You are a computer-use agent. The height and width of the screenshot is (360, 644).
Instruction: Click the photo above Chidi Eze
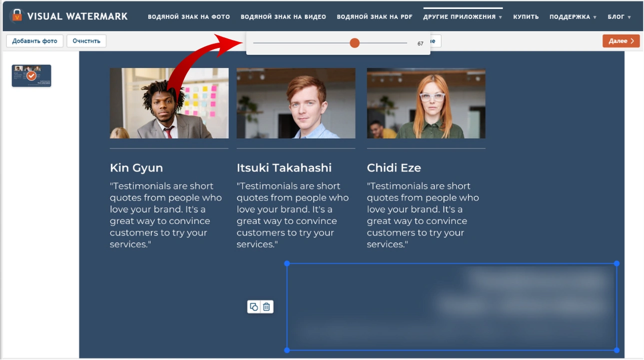coord(426,103)
